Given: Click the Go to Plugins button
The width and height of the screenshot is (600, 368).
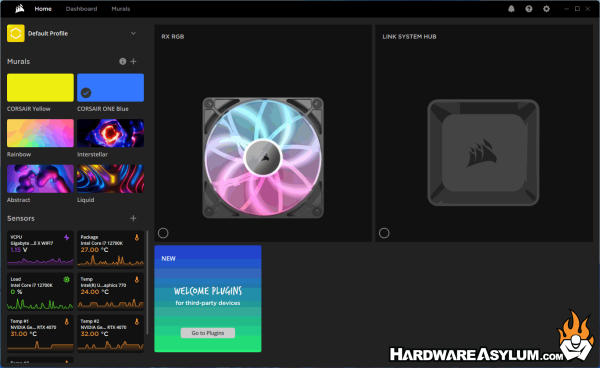Looking at the screenshot, I should [x=208, y=333].
